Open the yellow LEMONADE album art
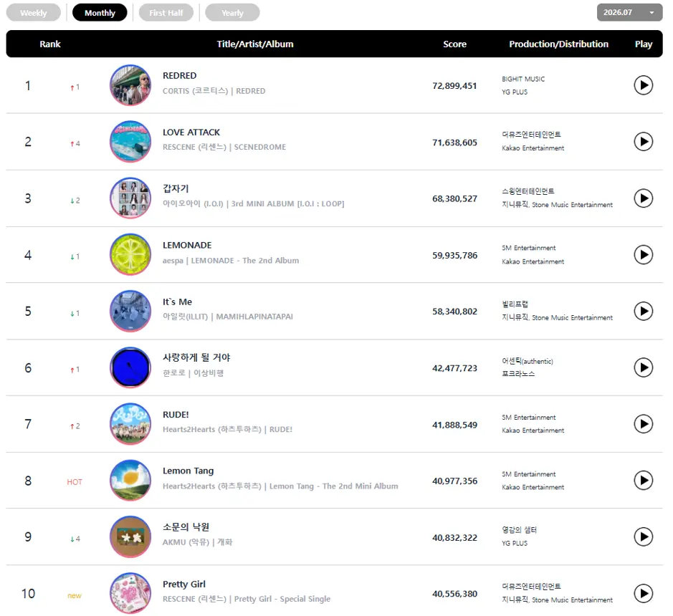This screenshot has width=673, height=616. 130,254
